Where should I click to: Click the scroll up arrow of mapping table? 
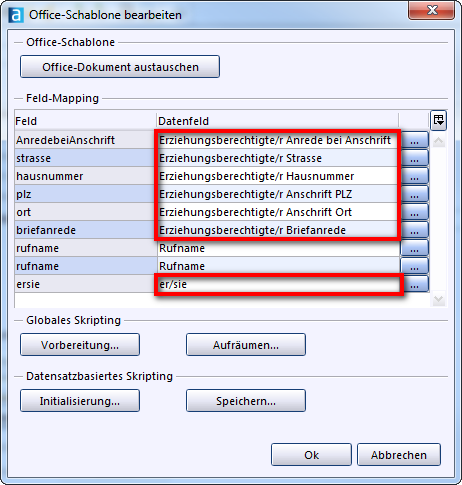pos(438,141)
